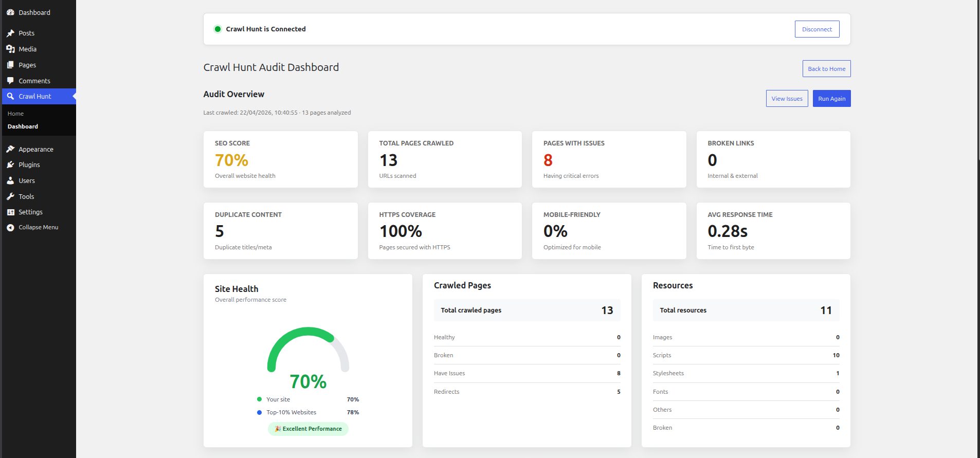Viewport: 980px width, 458px height.
Task: Click the Plugins plug icon
Action: [10, 164]
